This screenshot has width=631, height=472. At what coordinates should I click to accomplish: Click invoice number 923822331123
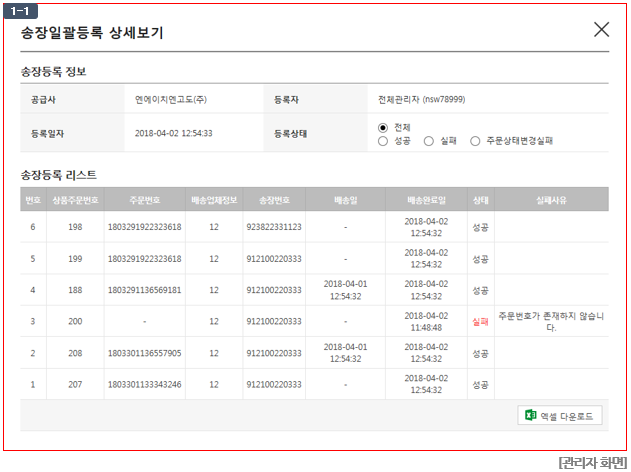coord(274,227)
